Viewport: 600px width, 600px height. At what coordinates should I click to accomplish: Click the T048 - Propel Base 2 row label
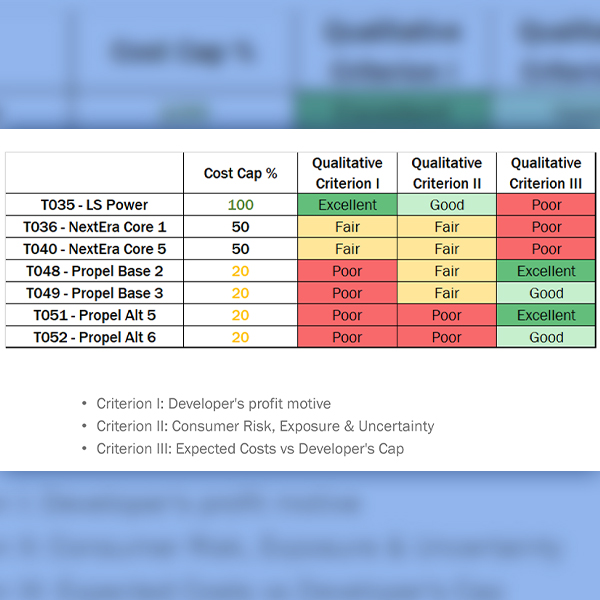tap(94, 271)
